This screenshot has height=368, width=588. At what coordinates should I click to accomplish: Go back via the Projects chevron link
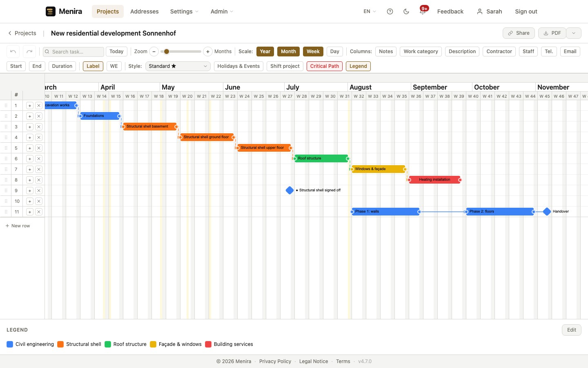[22, 33]
